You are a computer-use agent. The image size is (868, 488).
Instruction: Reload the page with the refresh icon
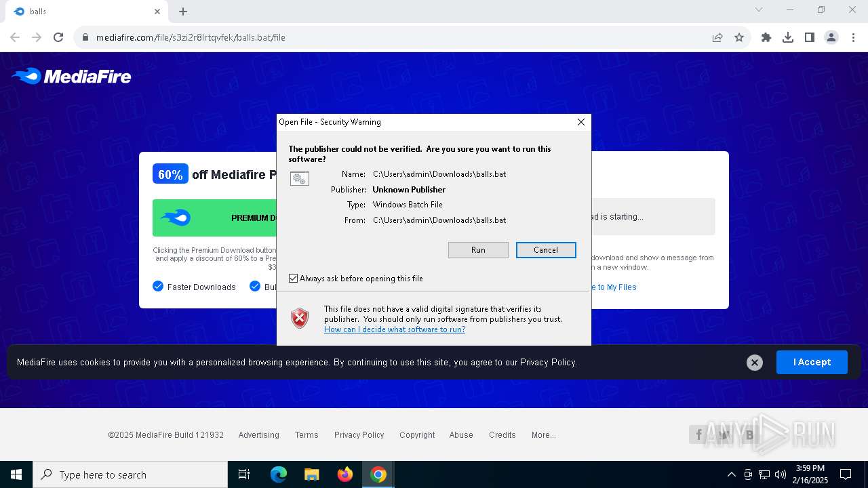58,37
